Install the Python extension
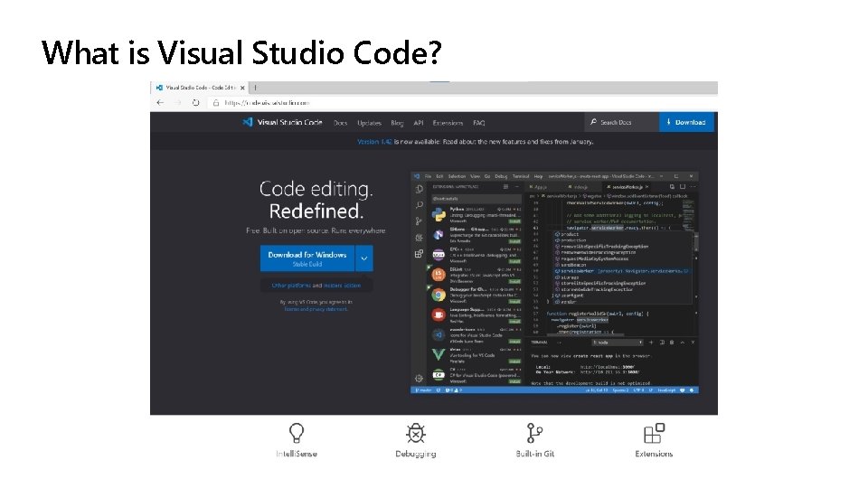Screen dimensions: 868x488 pos(514,221)
